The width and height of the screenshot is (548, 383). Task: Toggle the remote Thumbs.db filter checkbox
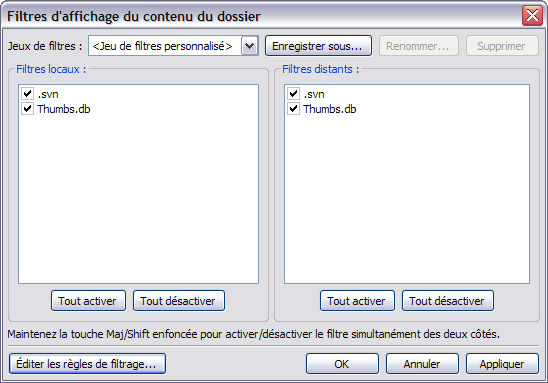point(293,109)
